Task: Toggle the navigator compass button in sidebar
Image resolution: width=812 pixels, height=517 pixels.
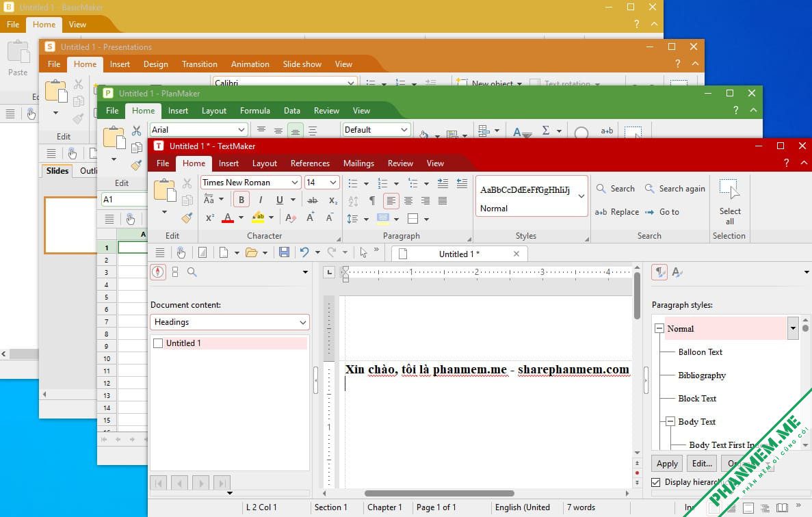Action: pos(158,271)
